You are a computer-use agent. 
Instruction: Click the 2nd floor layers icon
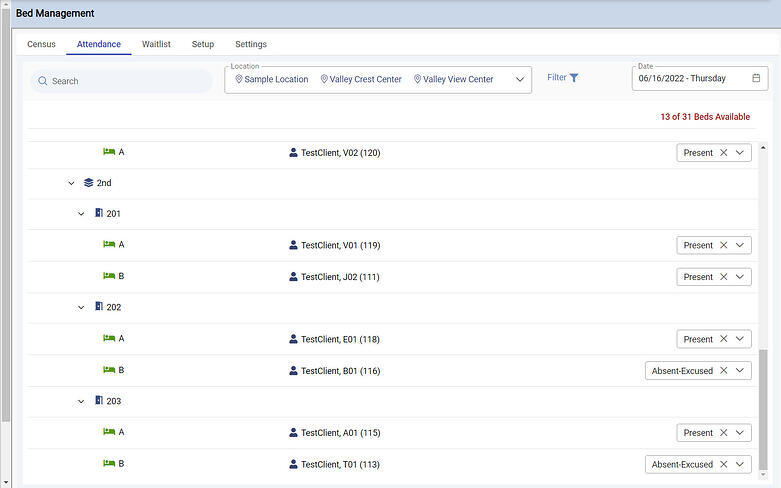[x=89, y=183]
